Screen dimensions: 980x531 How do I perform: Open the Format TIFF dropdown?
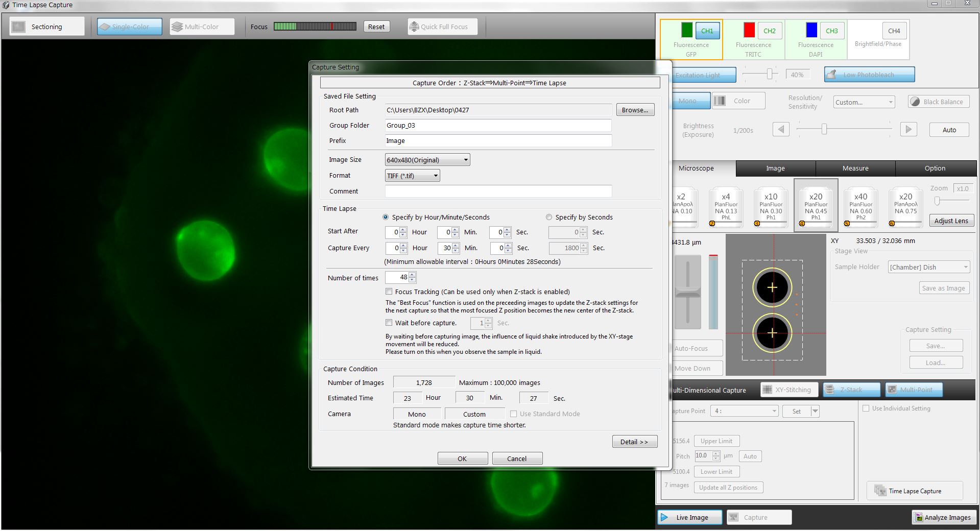pyautogui.click(x=412, y=176)
